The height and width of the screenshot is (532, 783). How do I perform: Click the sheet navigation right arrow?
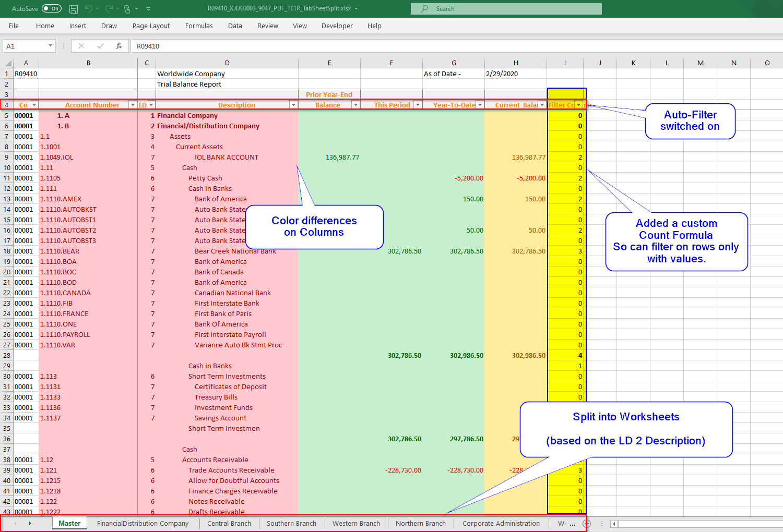click(30, 523)
